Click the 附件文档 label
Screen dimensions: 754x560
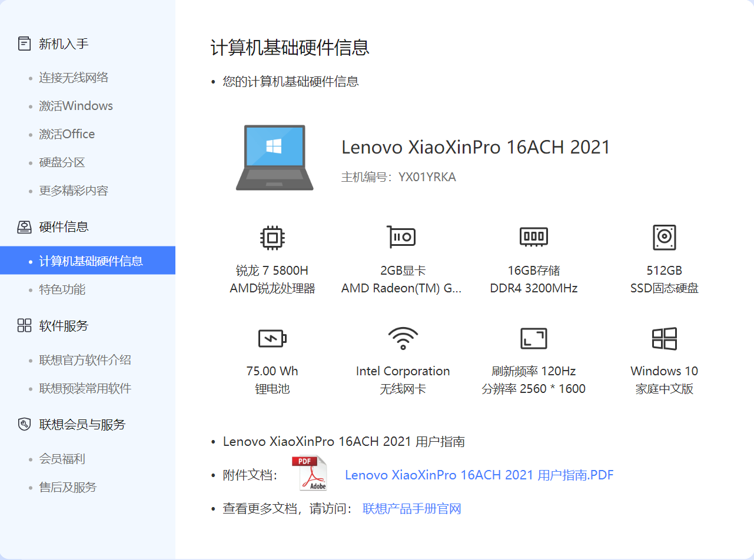point(250,475)
